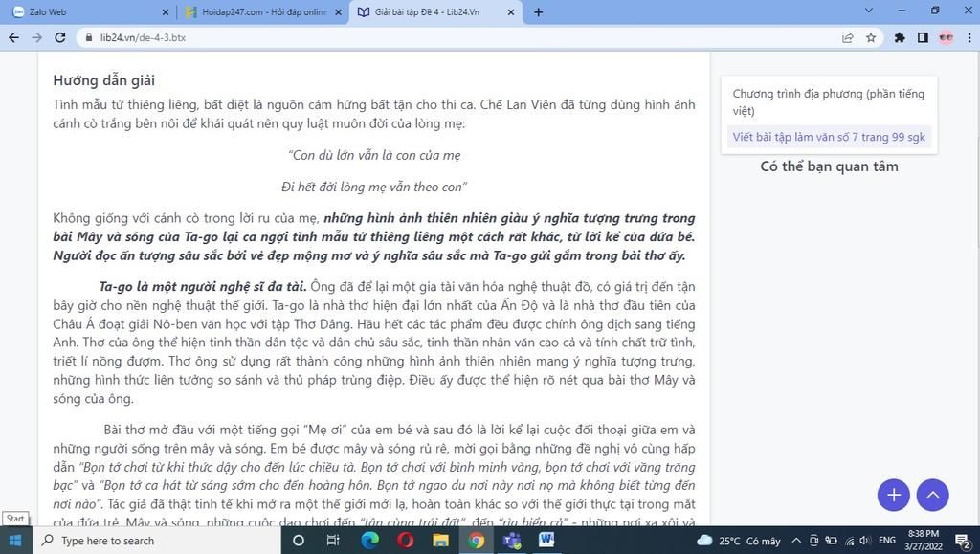Switch to Chrome in taskbar

tap(477, 541)
